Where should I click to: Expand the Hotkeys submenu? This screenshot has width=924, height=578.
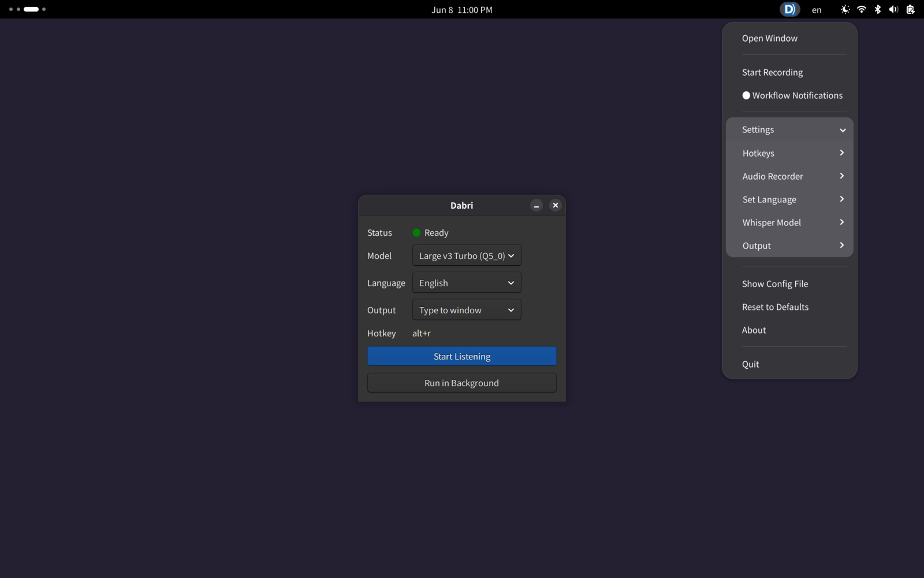point(789,153)
